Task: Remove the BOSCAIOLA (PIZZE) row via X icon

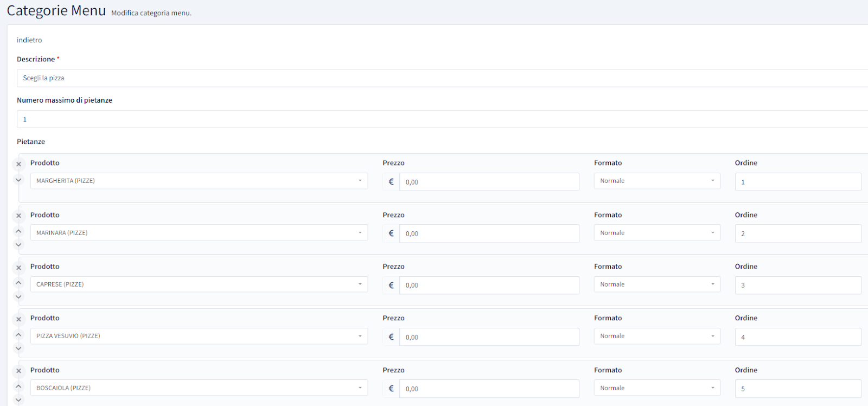Action: tap(18, 371)
